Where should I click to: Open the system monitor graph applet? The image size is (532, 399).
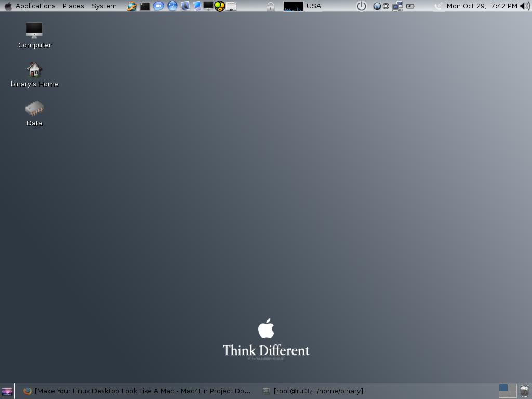293,6
